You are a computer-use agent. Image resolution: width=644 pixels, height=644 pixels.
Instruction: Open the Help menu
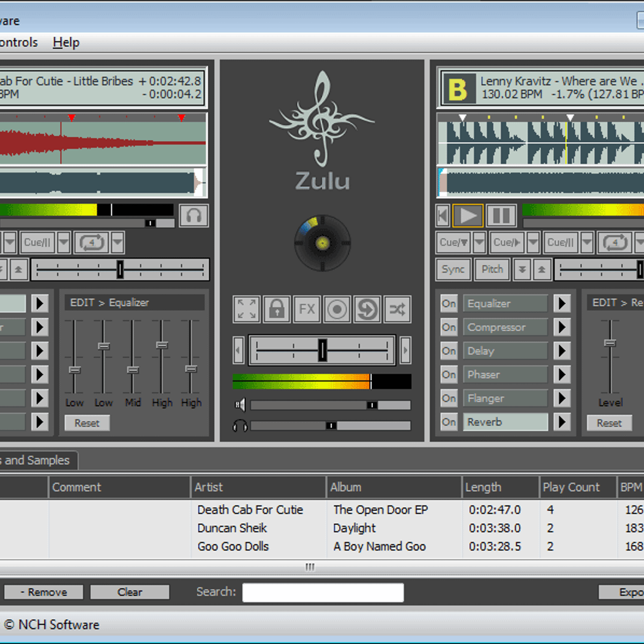(x=66, y=42)
